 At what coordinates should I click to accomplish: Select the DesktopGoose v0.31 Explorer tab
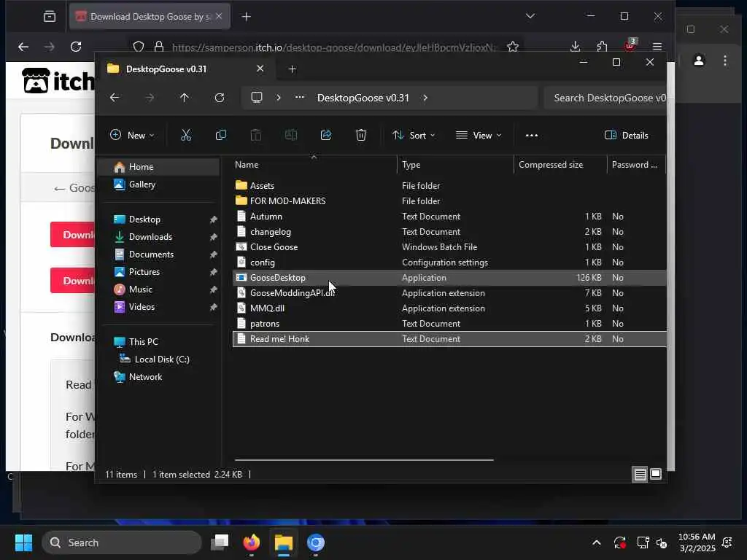pos(185,69)
